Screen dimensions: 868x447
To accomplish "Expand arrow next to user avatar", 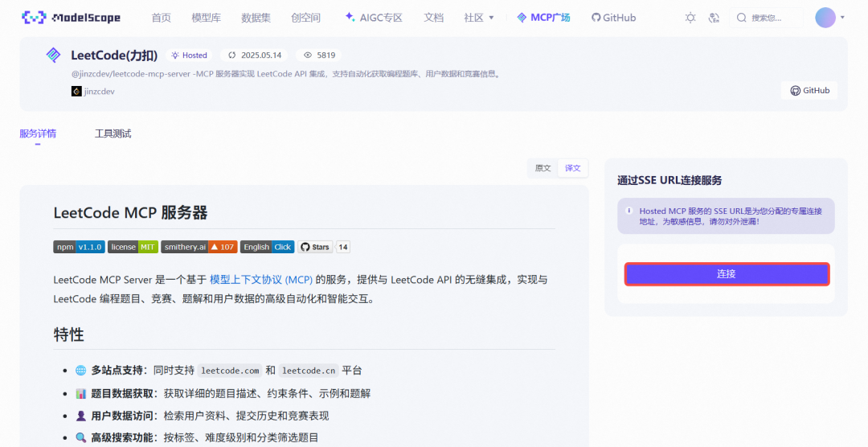I will [842, 18].
